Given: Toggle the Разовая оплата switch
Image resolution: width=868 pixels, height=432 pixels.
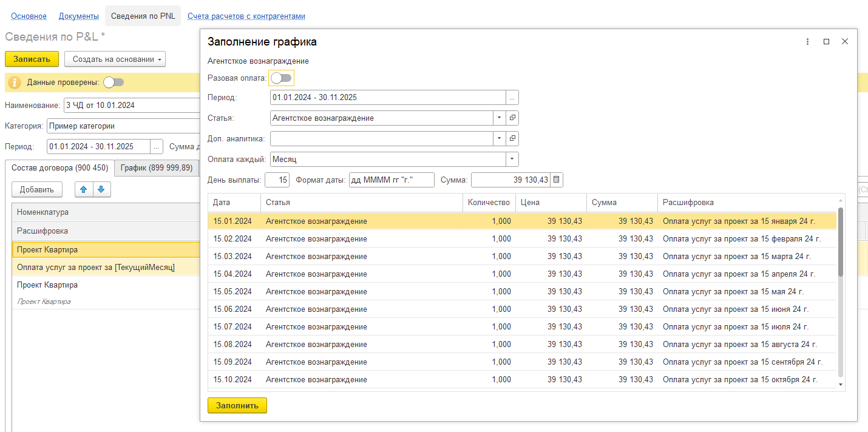Looking at the screenshot, I should 281,78.
